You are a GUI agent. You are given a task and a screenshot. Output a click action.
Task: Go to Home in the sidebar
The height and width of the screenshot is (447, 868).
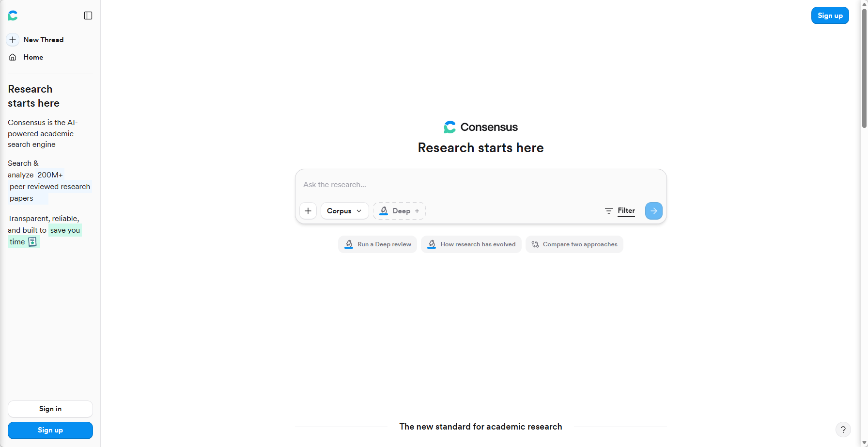[26, 57]
